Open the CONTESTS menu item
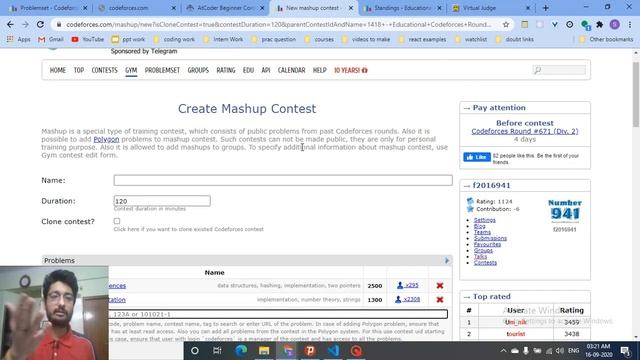This screenshot has width=640, height=360. pos(104,70)
